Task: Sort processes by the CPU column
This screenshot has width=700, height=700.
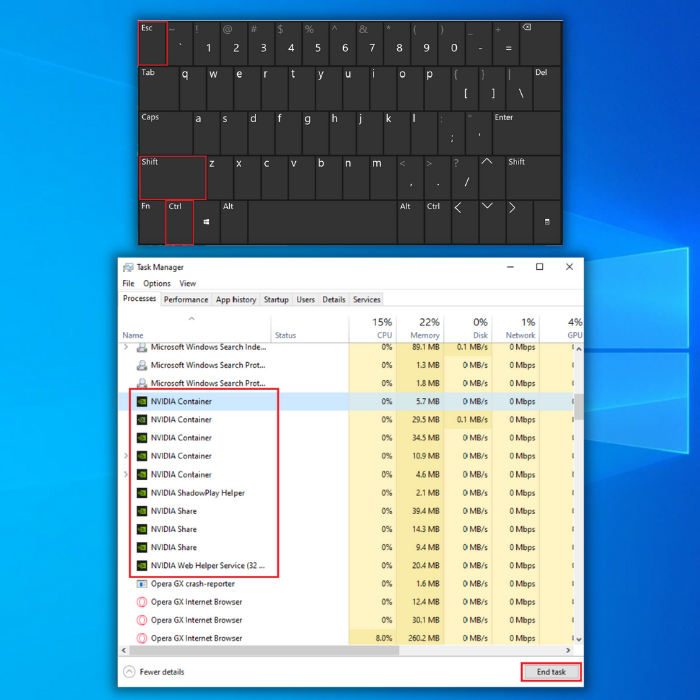Action: pyautogui.click(x=372, y=329)
